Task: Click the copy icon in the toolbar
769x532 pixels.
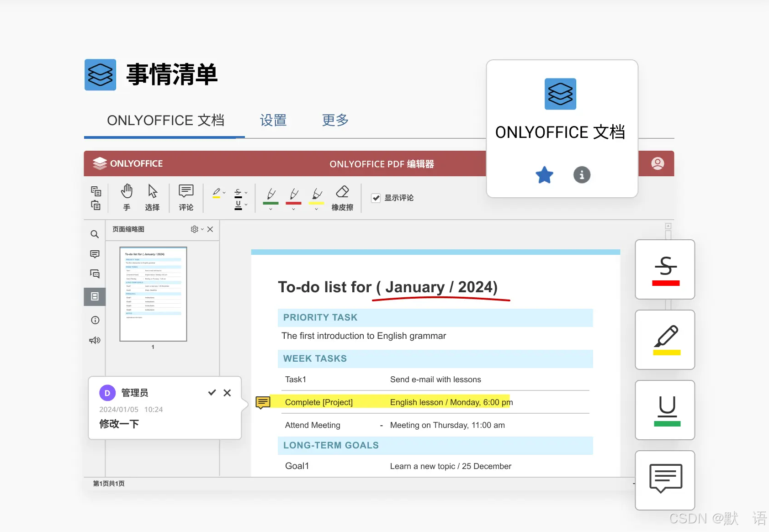Action: [x=95, y=191]
